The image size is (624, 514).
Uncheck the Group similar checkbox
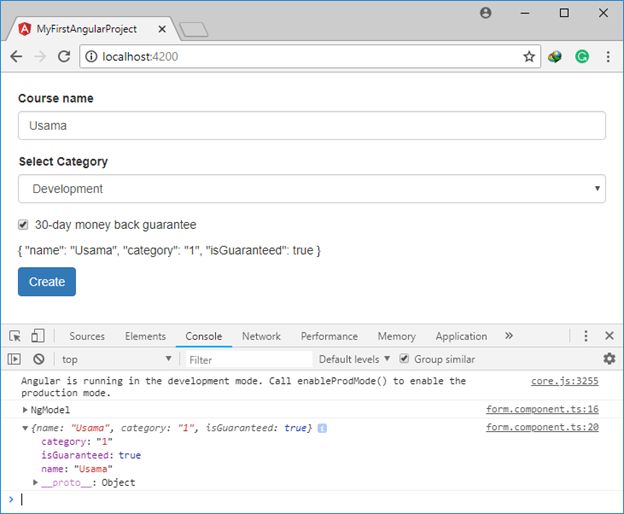(404, 359)
